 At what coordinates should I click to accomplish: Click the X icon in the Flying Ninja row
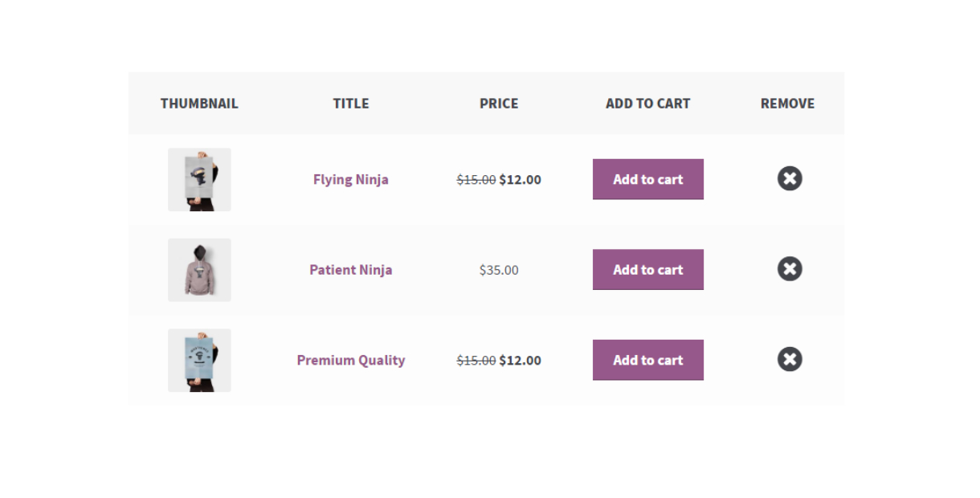[x=789, y=178]
